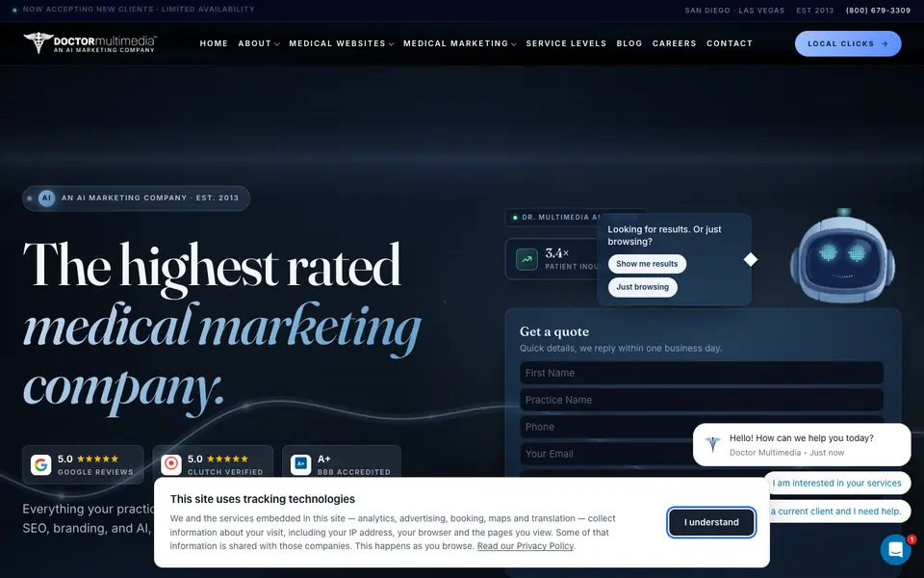The width and height of the screenshot is (924, 578).
Task: Click the 'Get a quote' heading
Action: (x=554, y=331)
